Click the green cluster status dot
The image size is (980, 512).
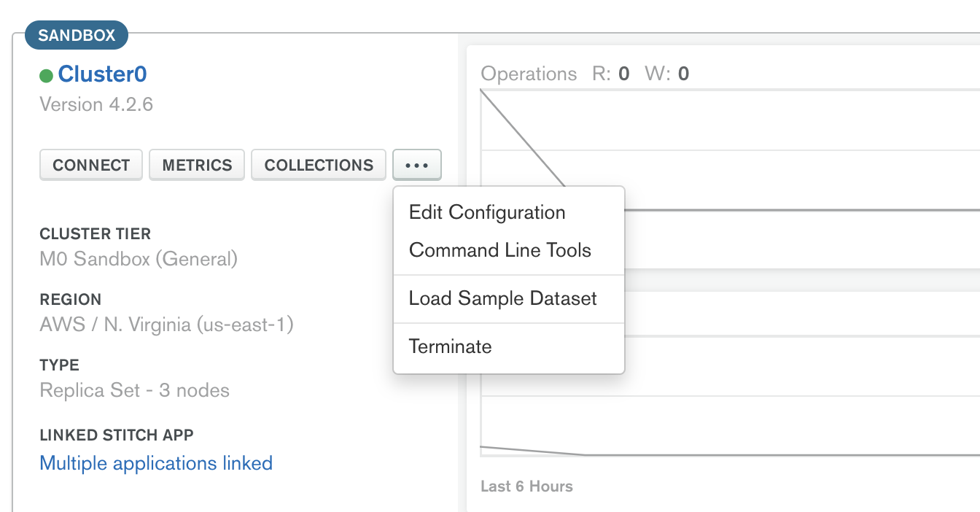coord(45,74)
